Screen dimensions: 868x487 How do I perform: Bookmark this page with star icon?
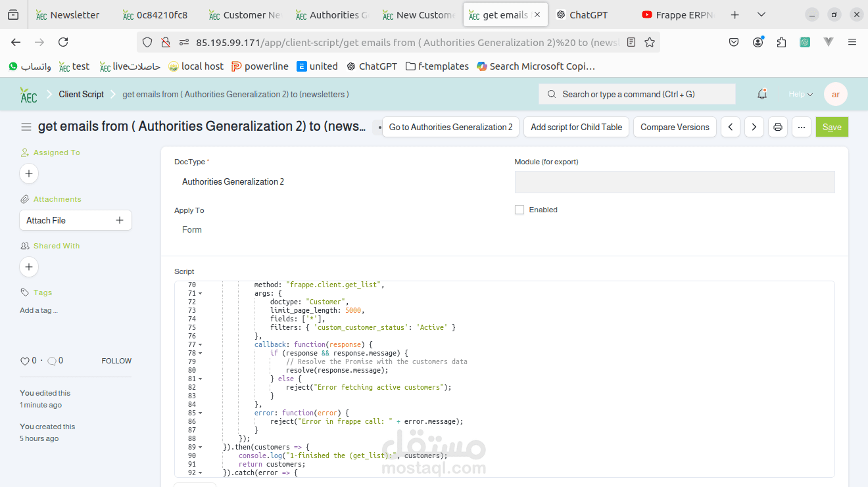pyautogui.click(x=650, y=42)
